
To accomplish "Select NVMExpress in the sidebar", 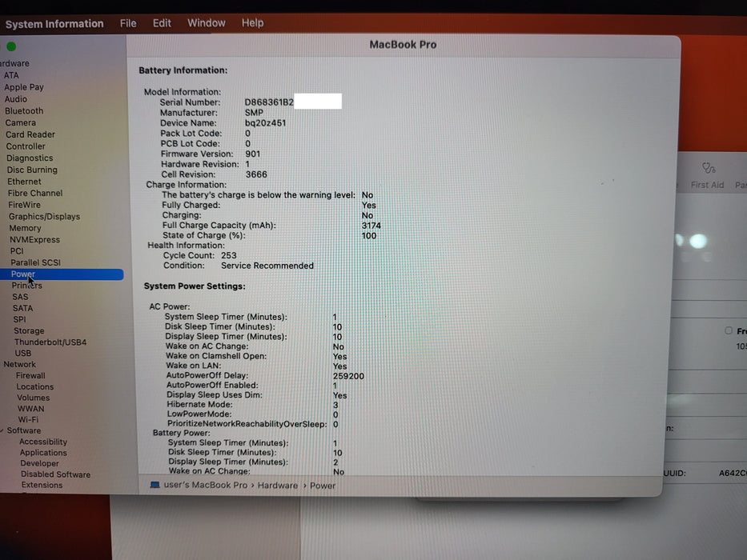I will click(34, 239).
